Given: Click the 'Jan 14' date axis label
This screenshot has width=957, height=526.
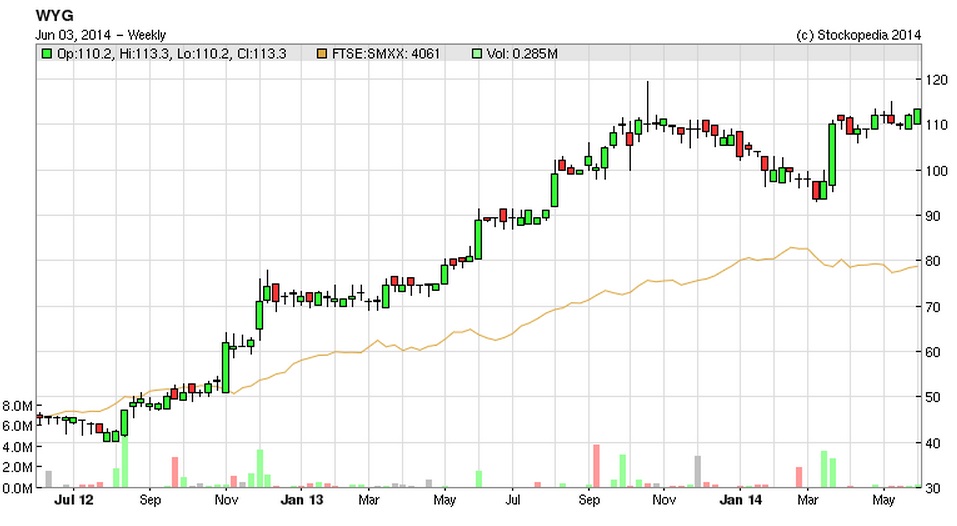Looking at the screenshot, I should (740, 500).
